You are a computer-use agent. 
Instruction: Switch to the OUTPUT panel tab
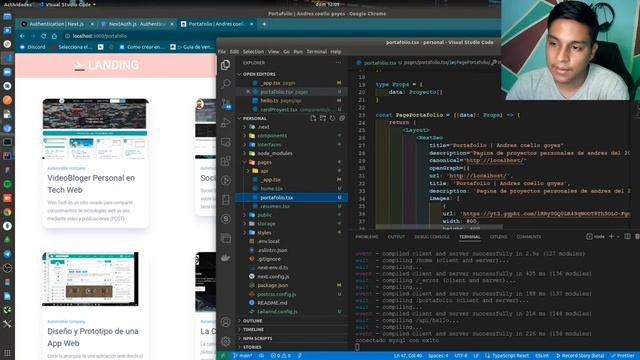(396, 237)
